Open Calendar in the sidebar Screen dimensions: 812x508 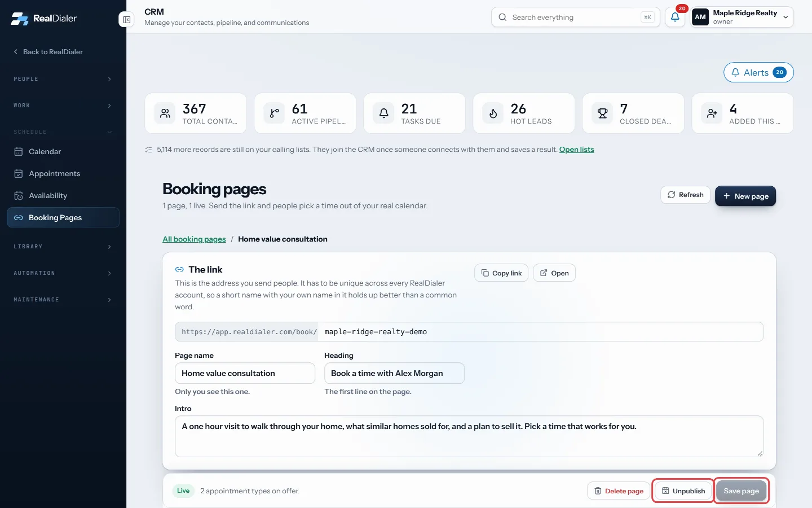[63, 151]
